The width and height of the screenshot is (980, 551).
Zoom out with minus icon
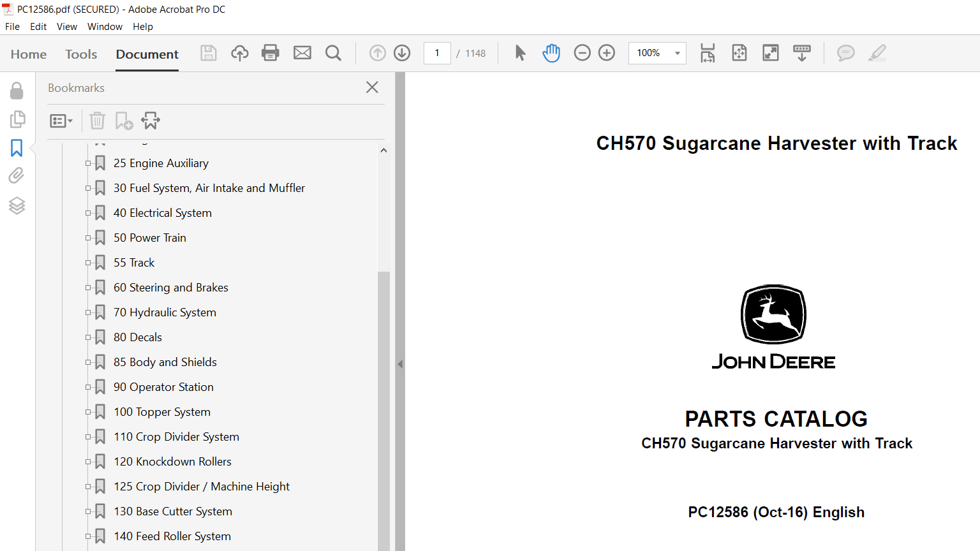pos(583,53)
